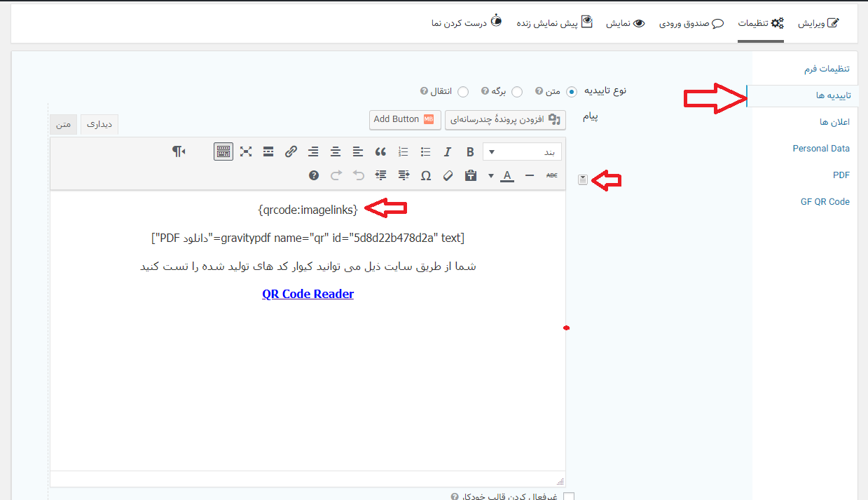Apply text color with the A swatch
The width and height of the screenshot is (868, 500).
[x=507, y=175]
